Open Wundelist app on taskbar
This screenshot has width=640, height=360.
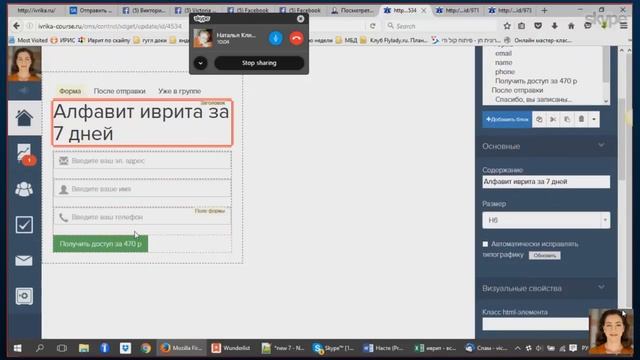coord(231,348)
